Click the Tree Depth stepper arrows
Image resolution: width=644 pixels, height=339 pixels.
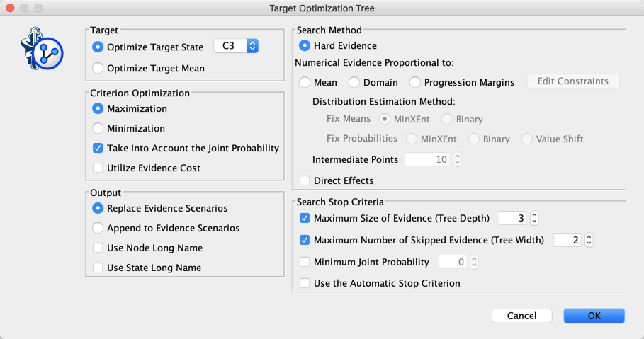click(x=534, y=218)
